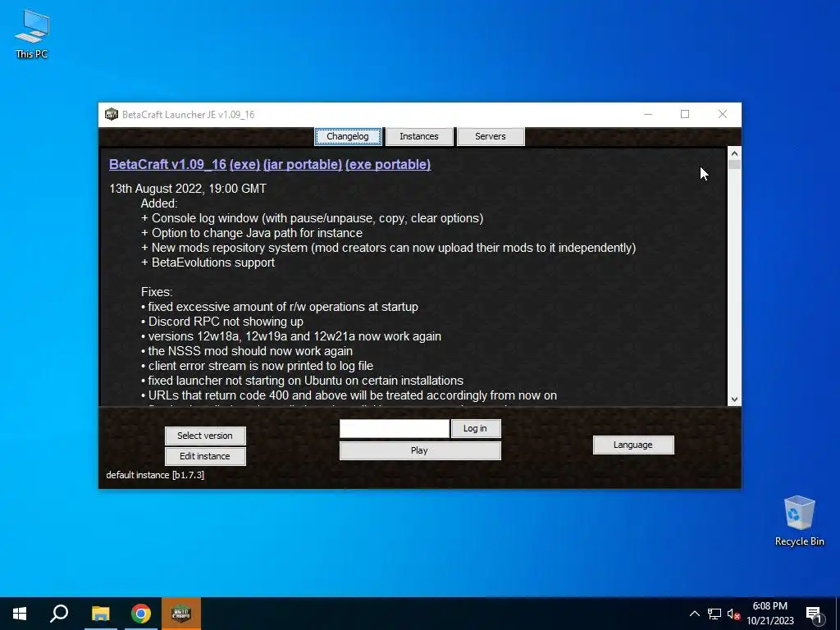Select the Recycle Bin desktop icon
840x630 pixels.
pyautogui.click(x=799, y=521)
